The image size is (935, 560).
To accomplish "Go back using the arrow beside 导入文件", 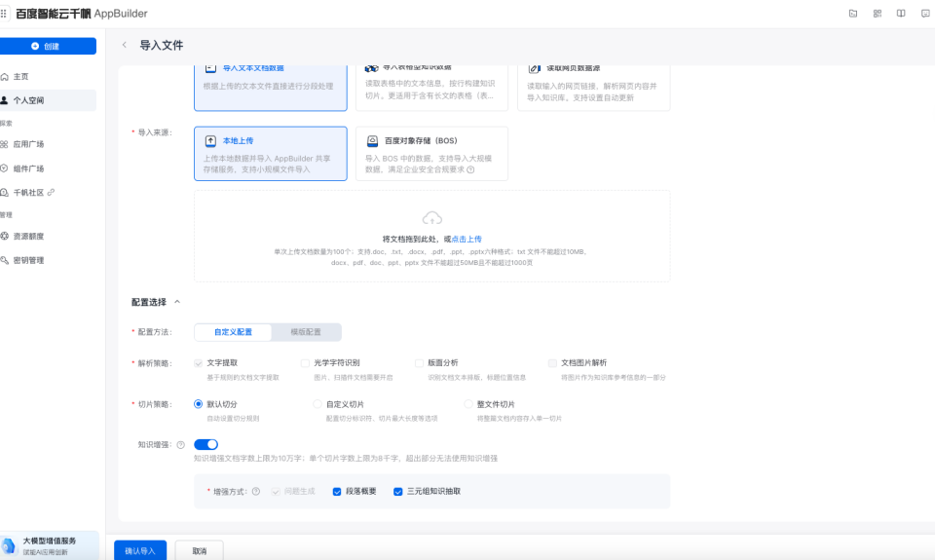I will click(x=124, y=45).
